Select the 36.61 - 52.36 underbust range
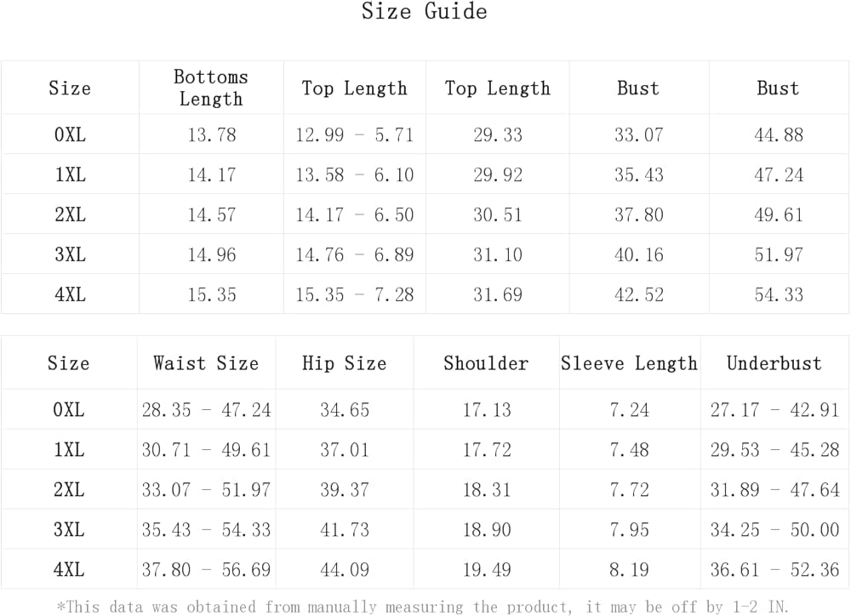851x616 pixels. (774, 568)
